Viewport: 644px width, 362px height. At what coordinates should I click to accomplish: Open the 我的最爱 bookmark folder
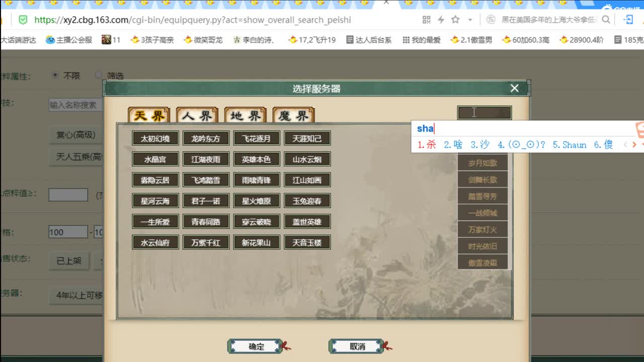tap(421, 40)
